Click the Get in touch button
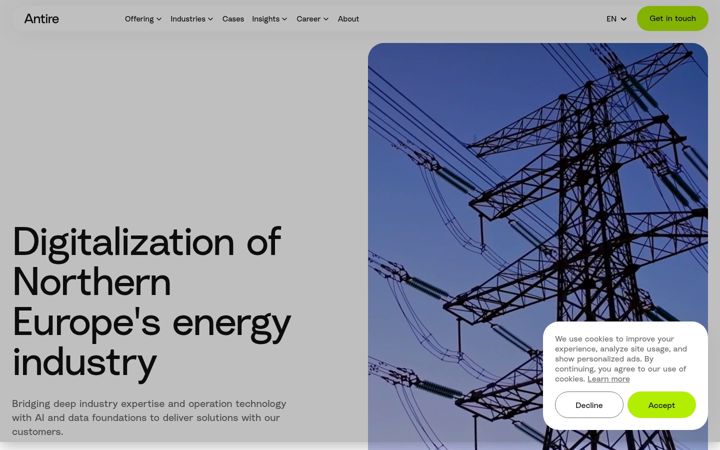The width and height of the screenshot is (720, 450). pyautogui.click(x=672, y=18)
